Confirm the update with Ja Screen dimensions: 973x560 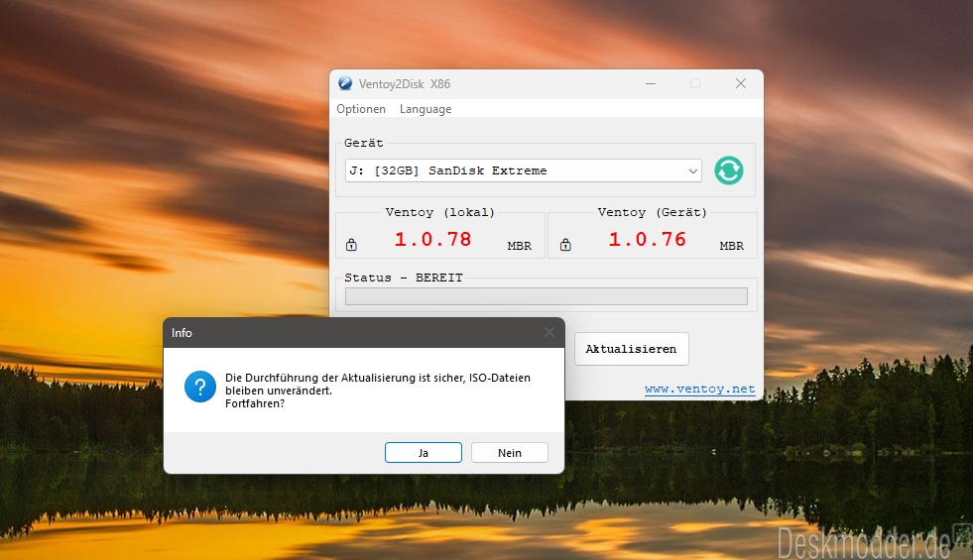424,453
